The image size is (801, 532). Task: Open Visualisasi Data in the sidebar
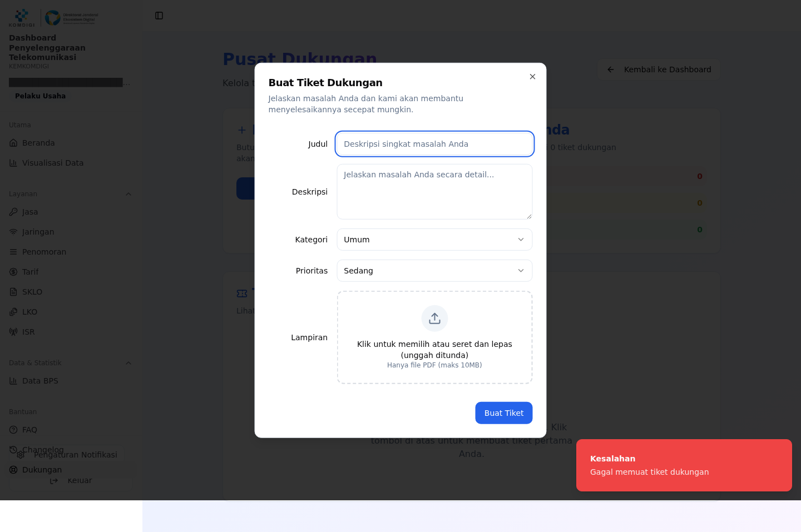pos(71,163)
